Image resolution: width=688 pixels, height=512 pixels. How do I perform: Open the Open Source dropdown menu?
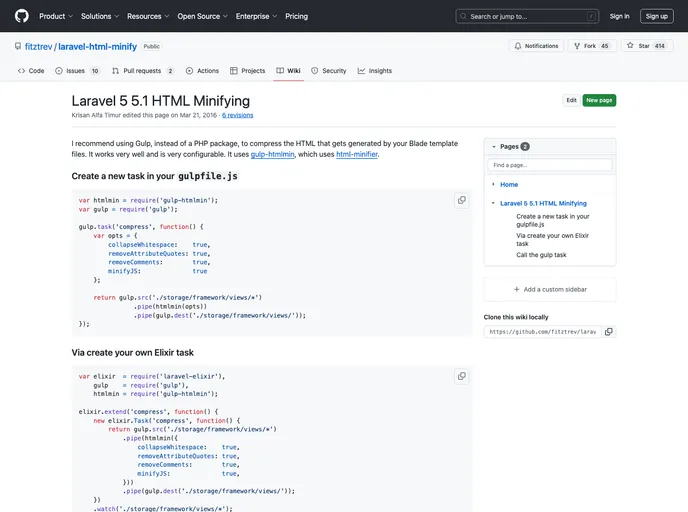[x=202, y=16]
